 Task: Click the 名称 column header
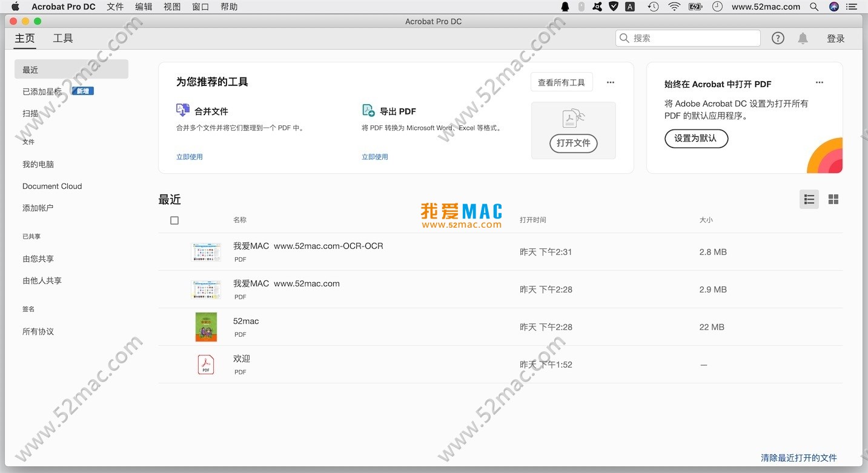coord(240,220)
